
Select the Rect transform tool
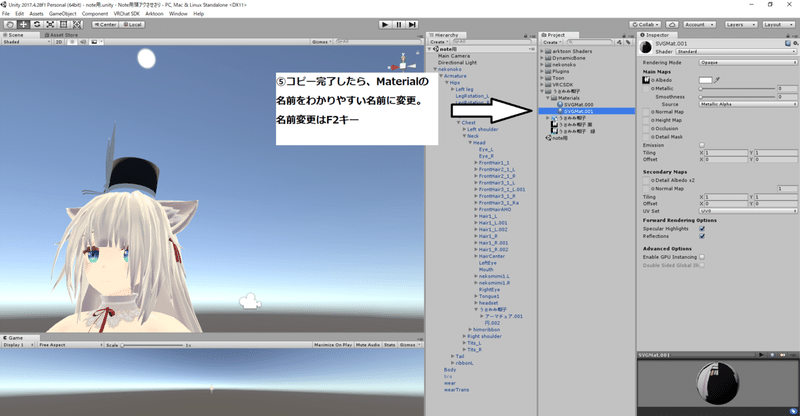(x=63, y=25)
